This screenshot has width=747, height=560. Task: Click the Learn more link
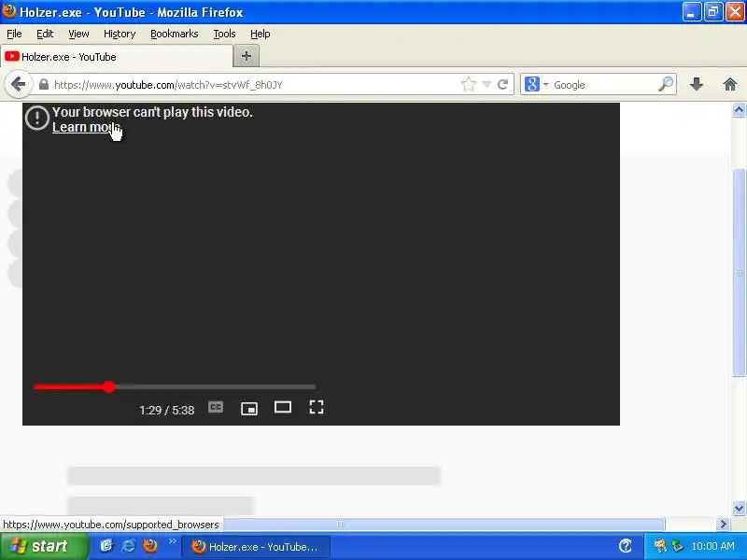84,127
